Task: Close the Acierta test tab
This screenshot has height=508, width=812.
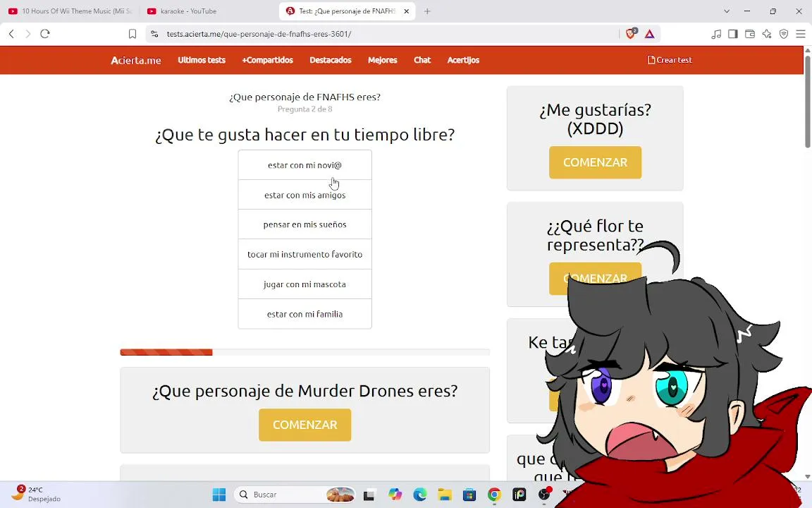Action: (407, 11)
